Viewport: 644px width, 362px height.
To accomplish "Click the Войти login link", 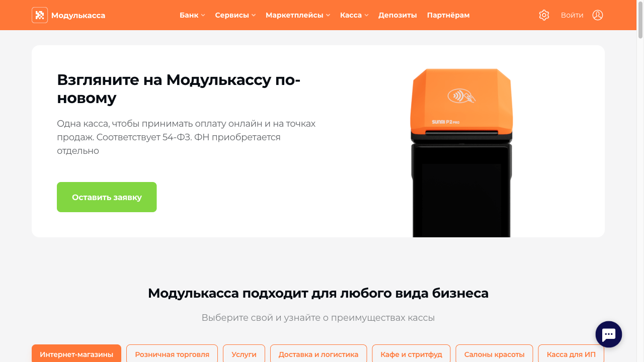I will click(572, 15).
